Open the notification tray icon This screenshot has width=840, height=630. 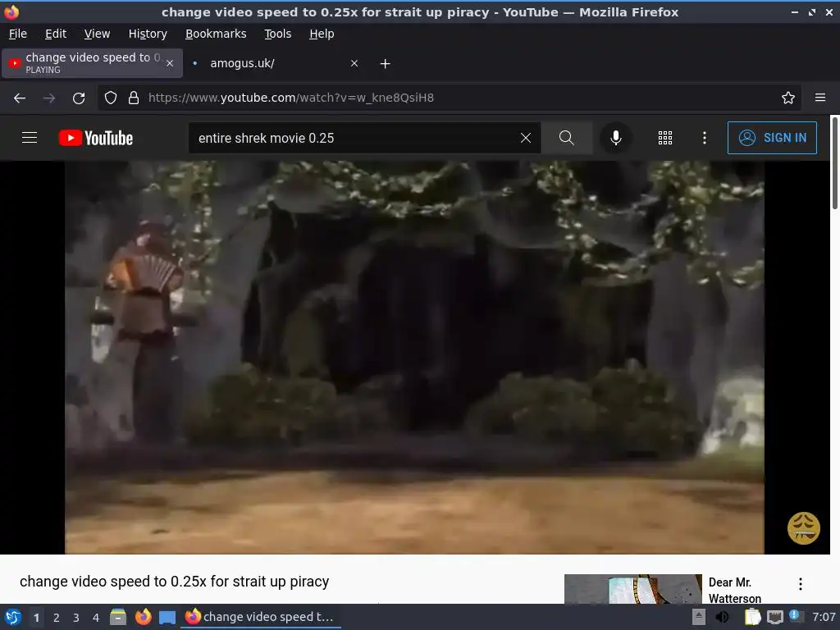[x=796, y=616]
